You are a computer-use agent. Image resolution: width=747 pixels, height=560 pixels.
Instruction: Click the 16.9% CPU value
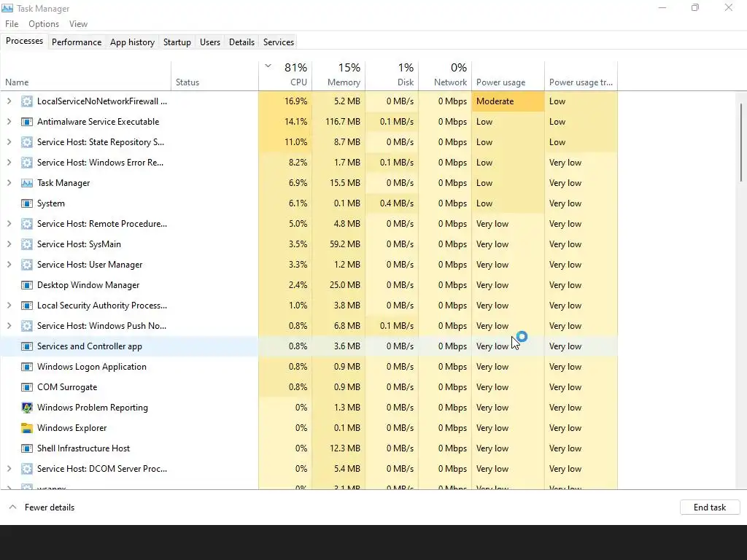[x=296, y=101]
